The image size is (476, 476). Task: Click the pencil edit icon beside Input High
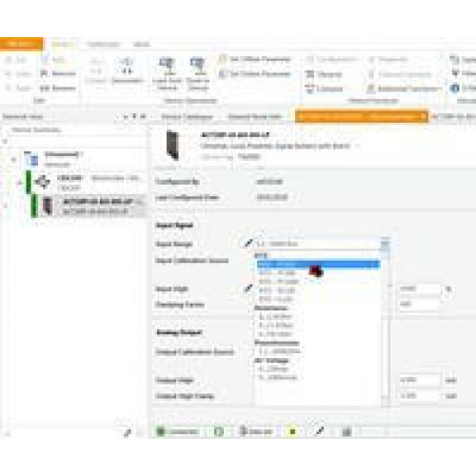[248, 288]
